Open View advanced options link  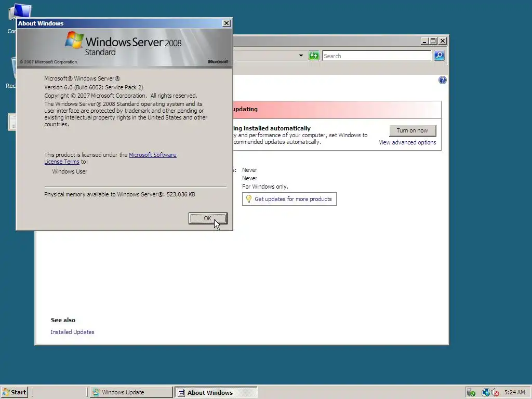click(407, 142)
